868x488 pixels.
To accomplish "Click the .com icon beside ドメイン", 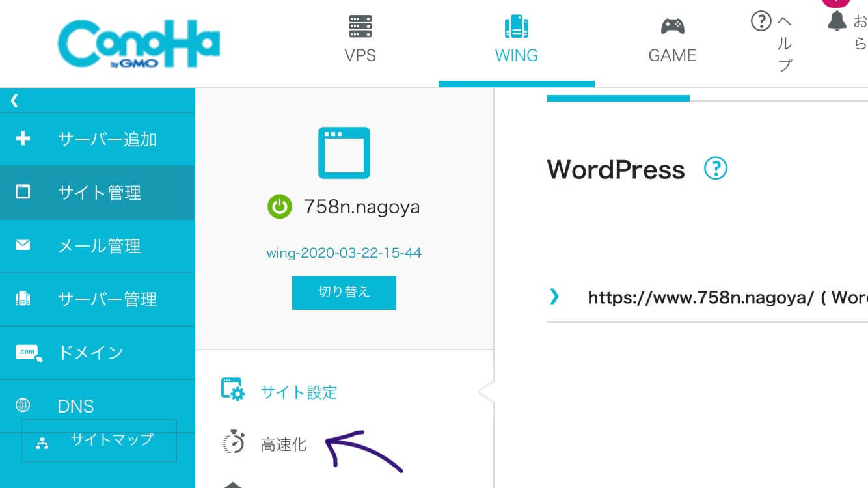I will tap(29, 353).
